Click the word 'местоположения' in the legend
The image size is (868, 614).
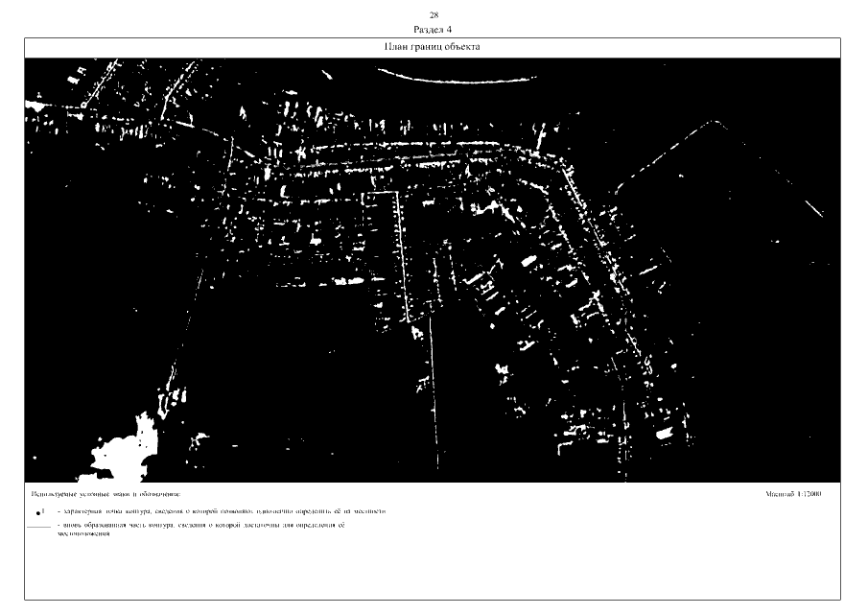tap(83, 533)
